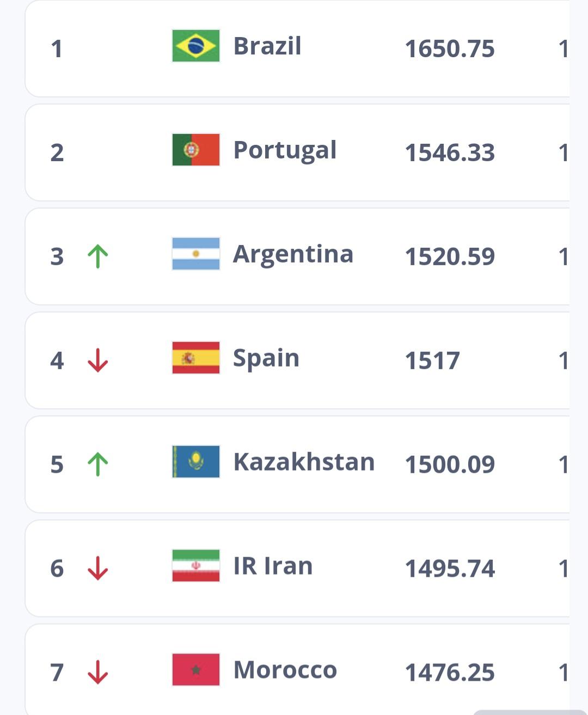Click Argentina's green up arrow
Screen dimensions: 588x715
click(x=98, y=256)
